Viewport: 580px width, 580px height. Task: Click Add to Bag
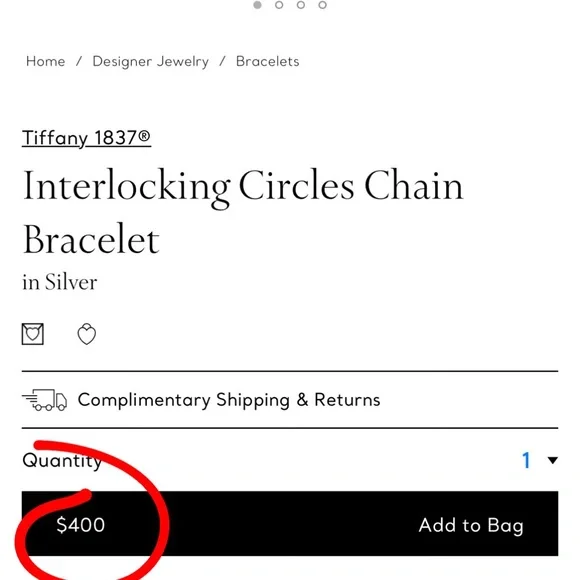[x=471, y=525]
